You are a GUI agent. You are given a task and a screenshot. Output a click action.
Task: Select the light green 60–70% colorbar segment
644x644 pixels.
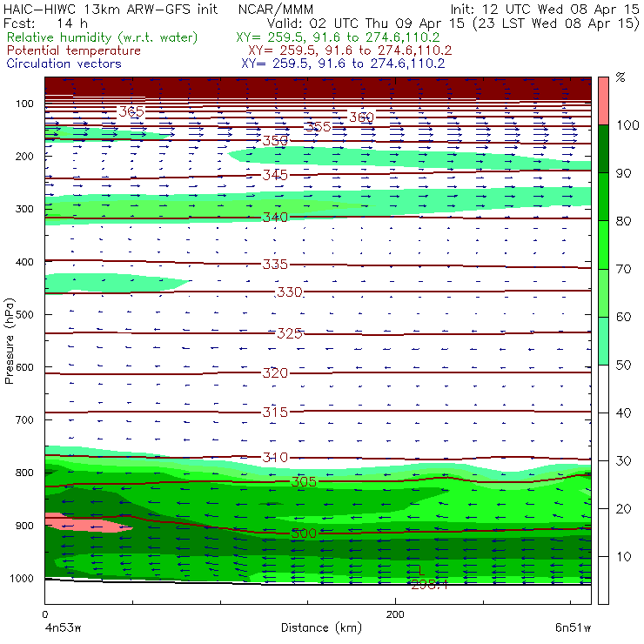pyautogui.click(x=603, y=292)
